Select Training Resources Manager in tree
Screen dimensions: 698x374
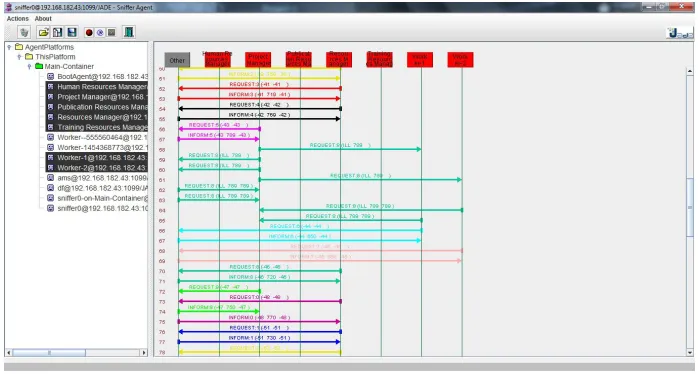point(97,127)
